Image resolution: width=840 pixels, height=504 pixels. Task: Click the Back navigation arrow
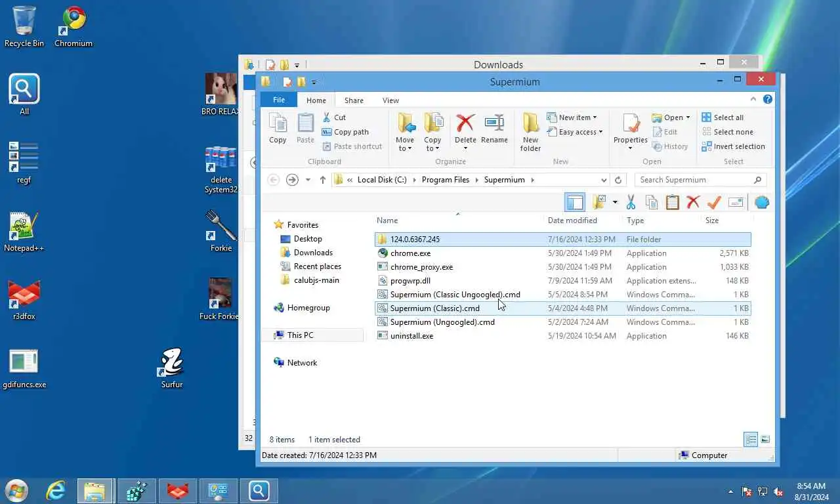(274, 180)
